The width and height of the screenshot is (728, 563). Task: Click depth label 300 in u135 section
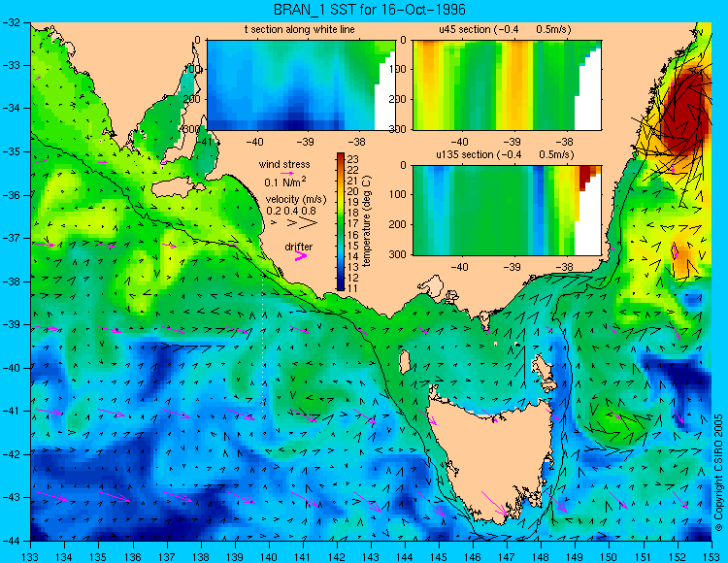397,254
